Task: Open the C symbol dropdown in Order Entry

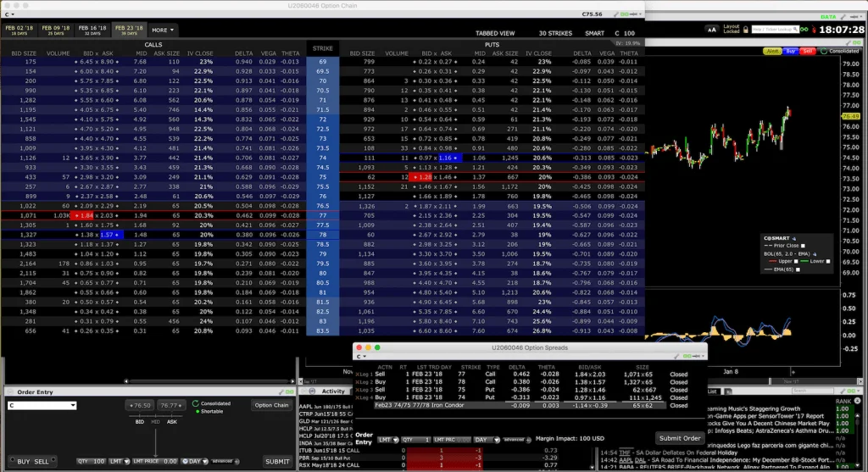Action: coord(42,406)
